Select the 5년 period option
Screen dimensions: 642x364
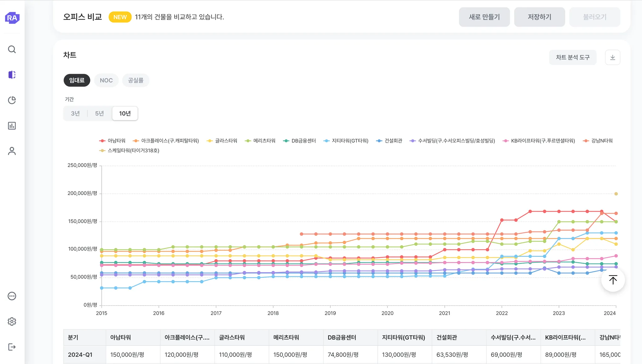click(x=99, y=113)
